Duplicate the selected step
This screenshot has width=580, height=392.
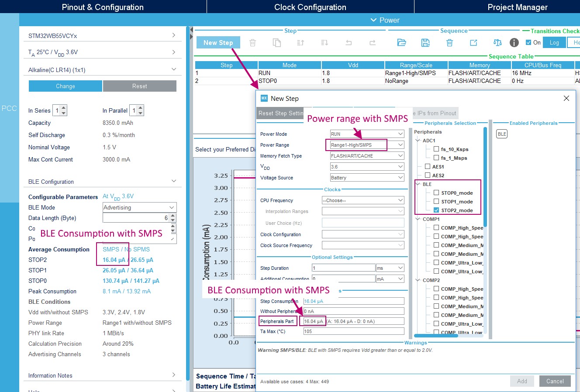276,42
